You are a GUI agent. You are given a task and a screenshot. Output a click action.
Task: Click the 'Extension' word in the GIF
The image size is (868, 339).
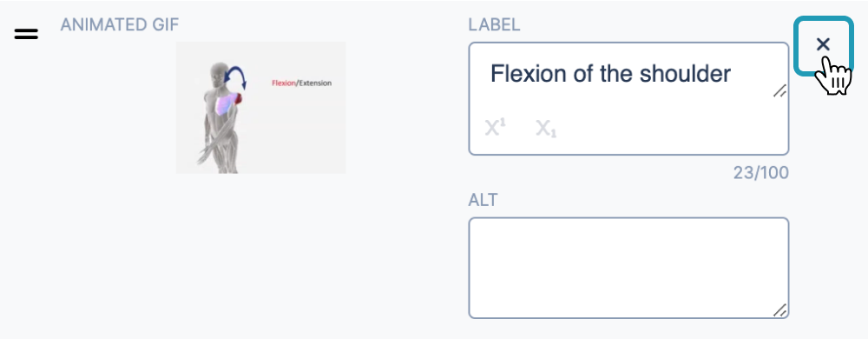[x=315, y=83]
